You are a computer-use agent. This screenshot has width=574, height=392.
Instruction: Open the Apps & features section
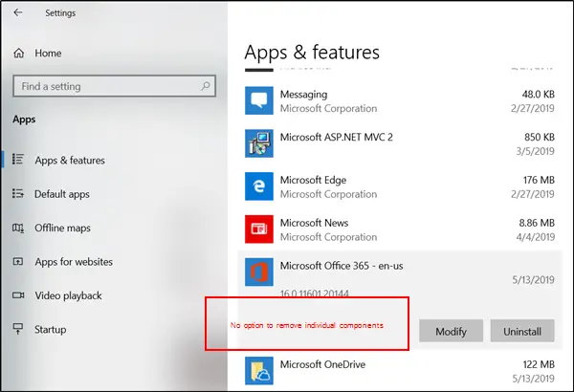pyautogui.click(x=69, y=161)
